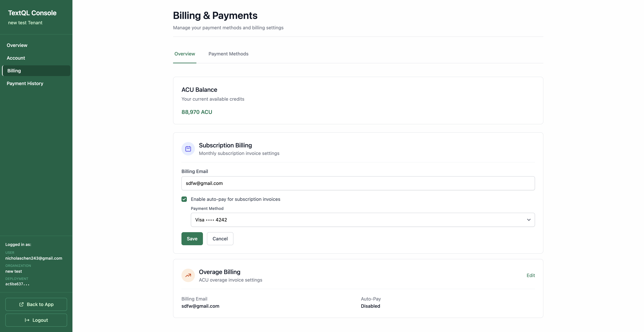644x332 pixels.
Task: Navigate to Account in the sidebar
Action: pyautogui.click(x=16, y=58)
